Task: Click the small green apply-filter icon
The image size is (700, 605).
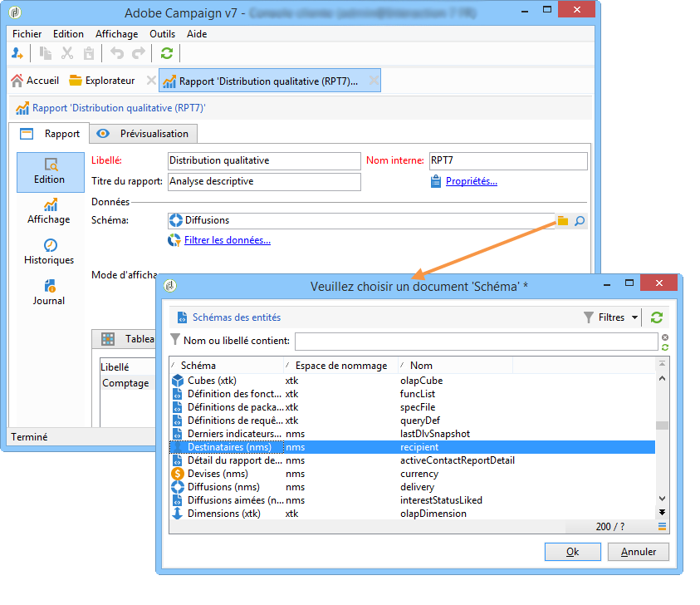Action: pos(665,347)
